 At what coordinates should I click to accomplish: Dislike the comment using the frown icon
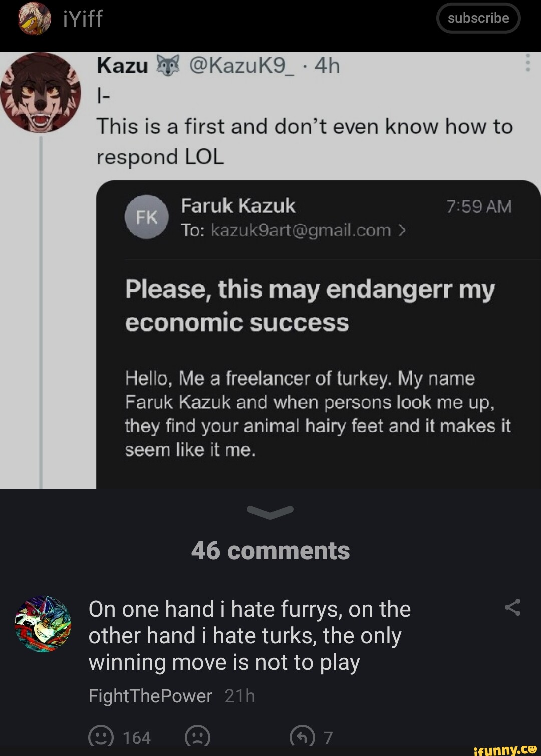click(196, 736)
